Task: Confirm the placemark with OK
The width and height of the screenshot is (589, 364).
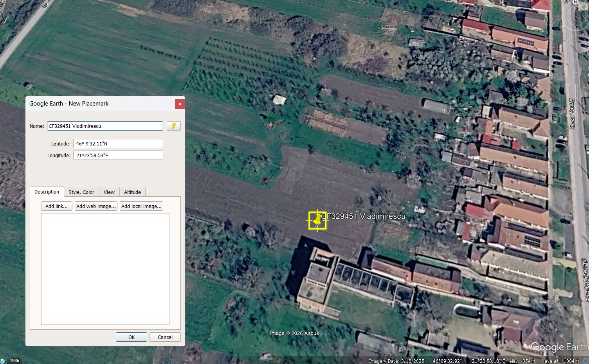Action: [131, 337]
